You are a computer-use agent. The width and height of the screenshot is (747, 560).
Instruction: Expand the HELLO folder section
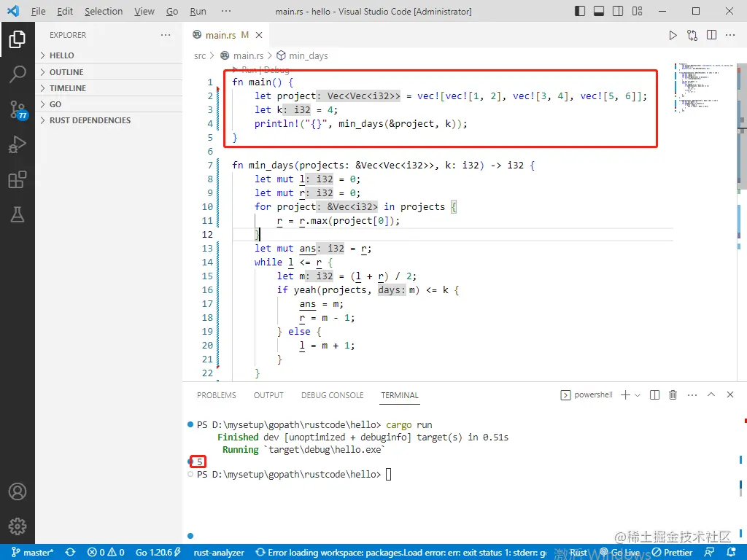109,55
